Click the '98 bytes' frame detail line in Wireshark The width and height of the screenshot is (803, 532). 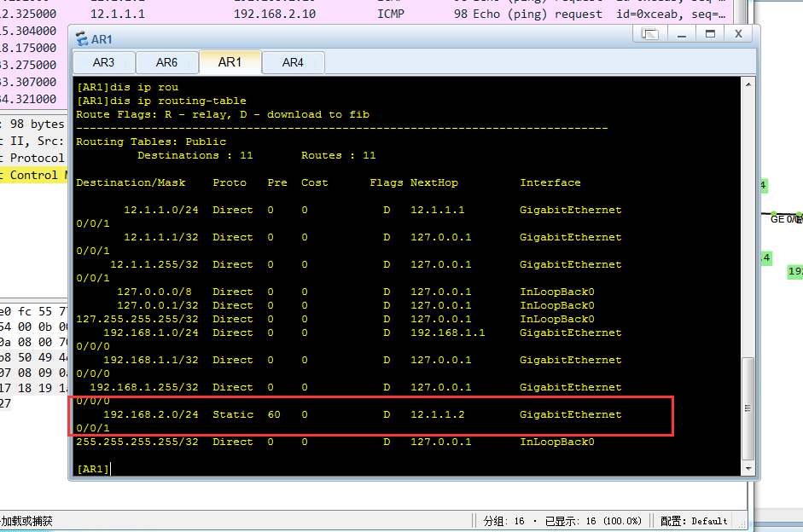[x=34, y=124]
